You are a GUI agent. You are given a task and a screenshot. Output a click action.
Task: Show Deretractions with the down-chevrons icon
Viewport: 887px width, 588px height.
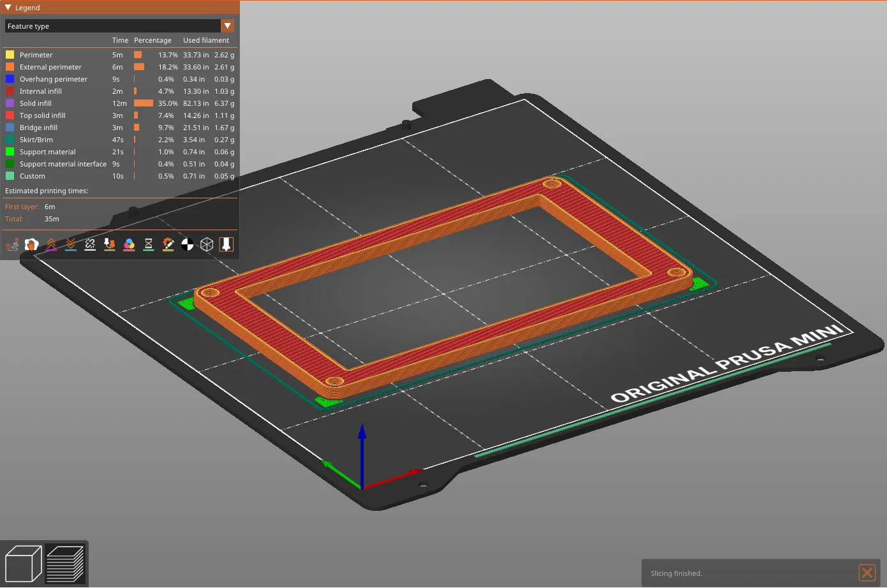click(x=71, y=245)
